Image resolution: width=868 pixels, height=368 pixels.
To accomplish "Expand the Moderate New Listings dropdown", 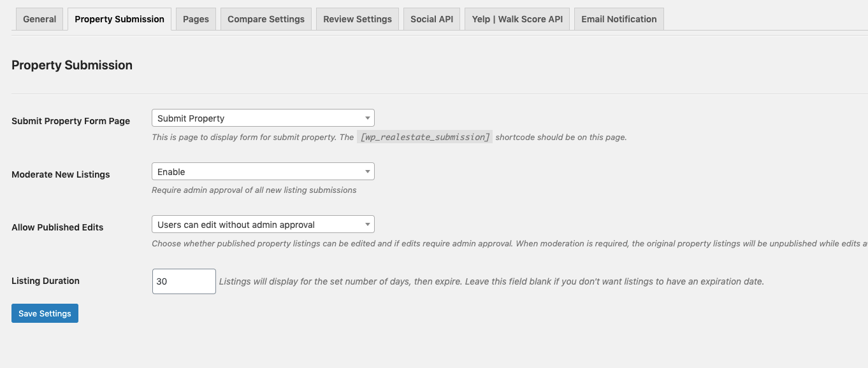I will coord(263,171).
